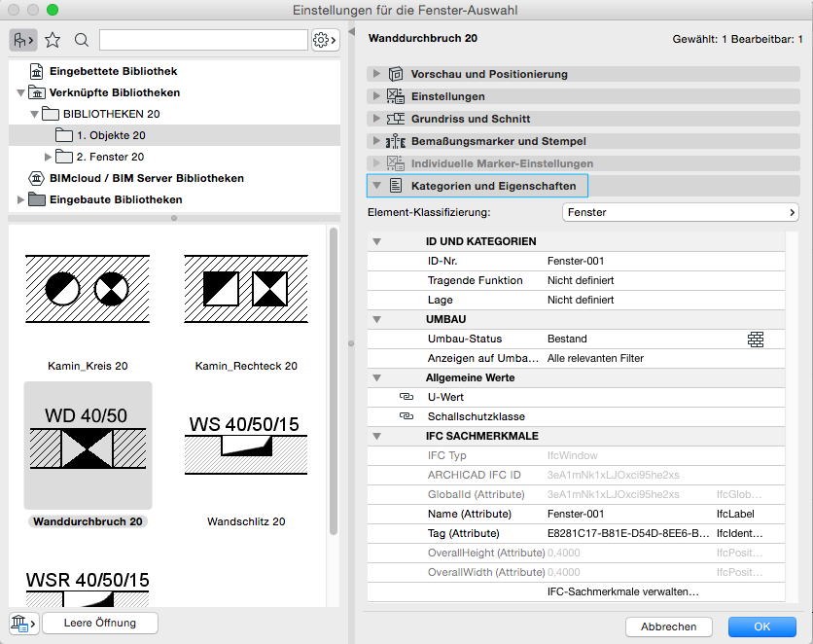Viewport: 813px width, 644px height.
Task: Click the library search input field
Action: pyautogui.click(x=203, y=40)
